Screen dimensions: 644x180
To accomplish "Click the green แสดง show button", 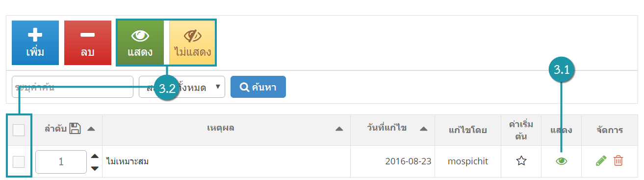I will pyautogui.click(x=140, y=43).
